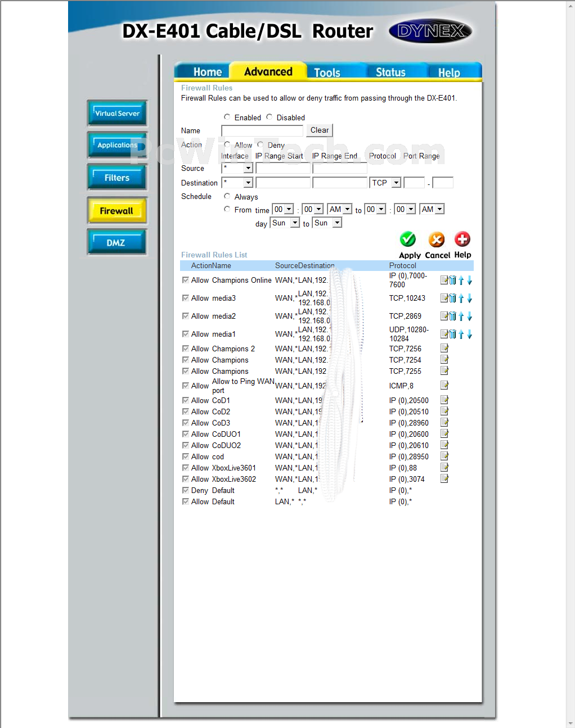Open the Source interface dropdown

click(x=237, y=168)
